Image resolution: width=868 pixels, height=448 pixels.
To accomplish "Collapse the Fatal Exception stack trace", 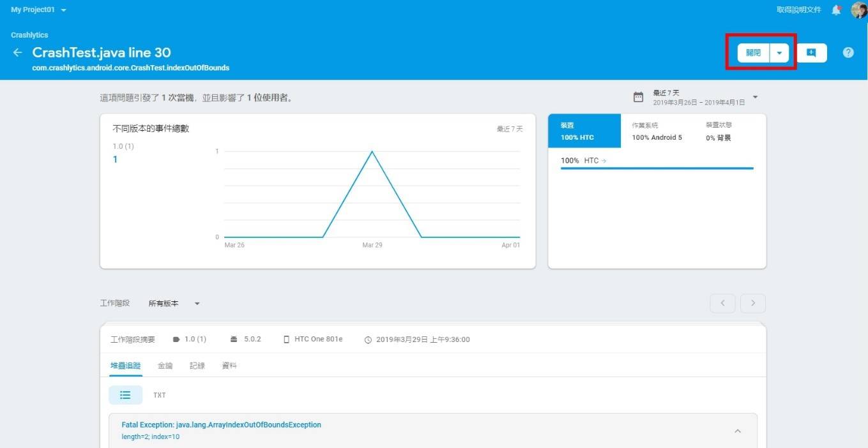I will pyautogui.click(x=737, y=431).
